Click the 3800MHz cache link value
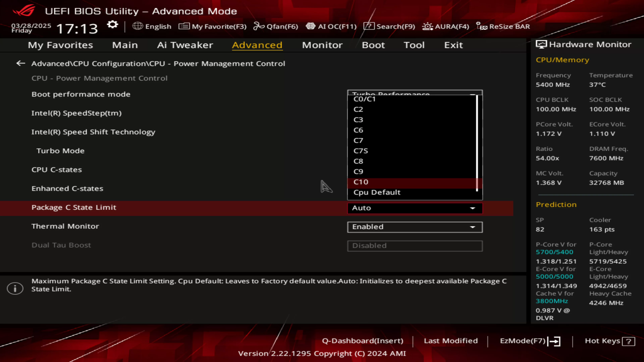644x362 pixels. 552,301
